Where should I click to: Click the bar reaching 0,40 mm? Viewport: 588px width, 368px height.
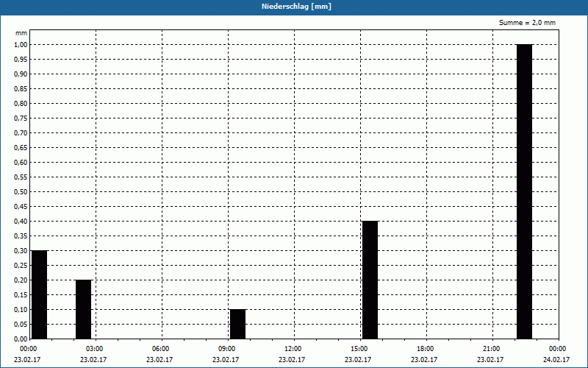click(x=370, y=280)
